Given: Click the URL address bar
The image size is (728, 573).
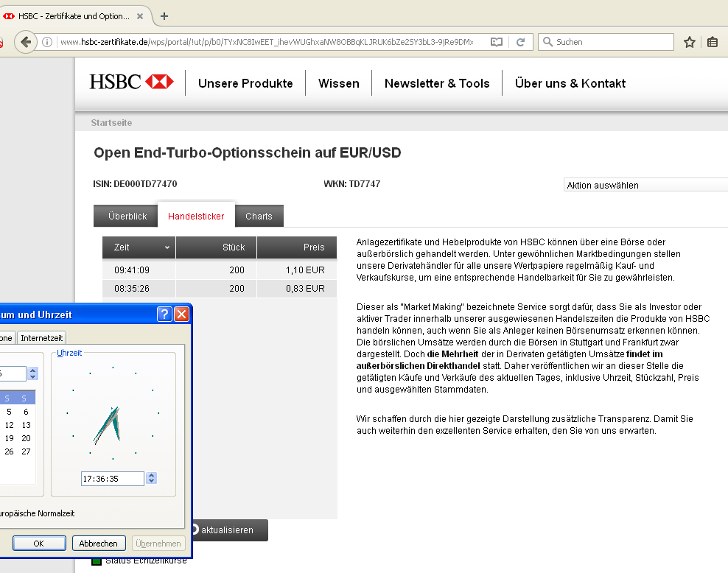Looking at the screenshot, I should (267, 42).
